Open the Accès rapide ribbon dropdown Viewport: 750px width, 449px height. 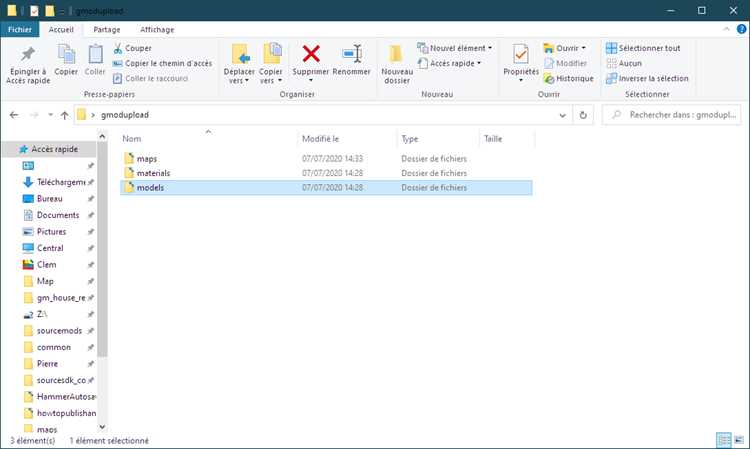coord(450,63)
